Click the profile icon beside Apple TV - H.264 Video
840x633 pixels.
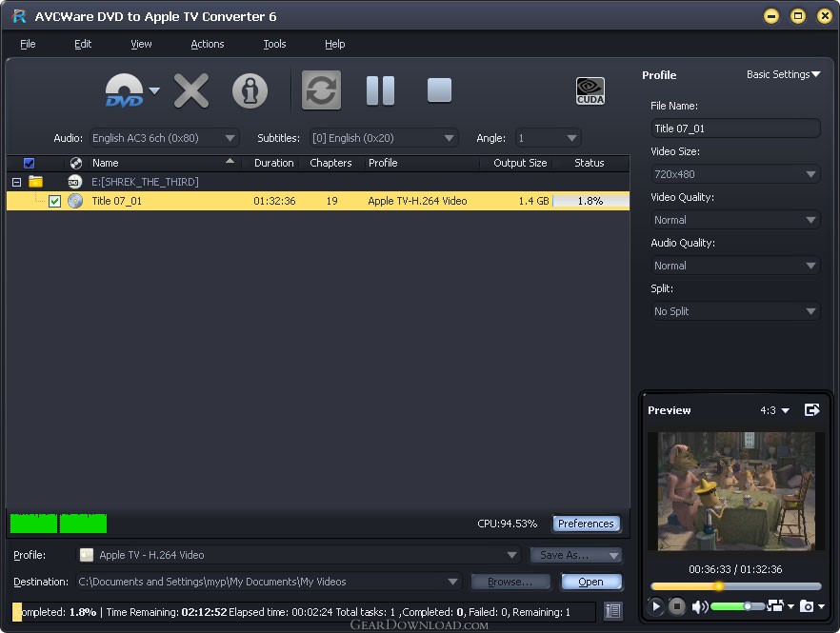pos(87,555)
